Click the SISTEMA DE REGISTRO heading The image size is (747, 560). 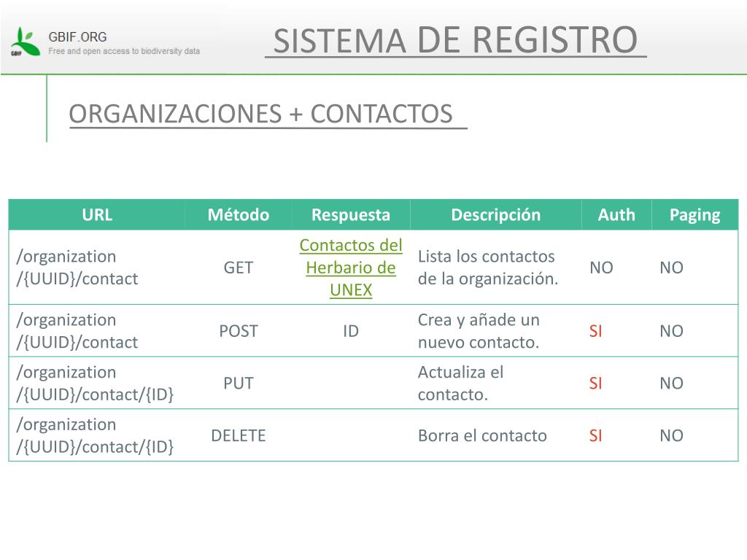pyautogui.click(x=455, y=40)
